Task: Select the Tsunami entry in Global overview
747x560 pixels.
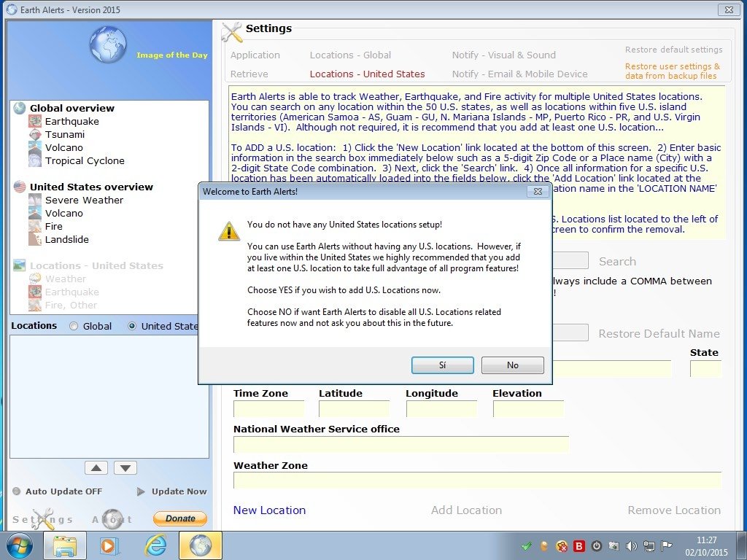Action: click(x=65, y=135)
